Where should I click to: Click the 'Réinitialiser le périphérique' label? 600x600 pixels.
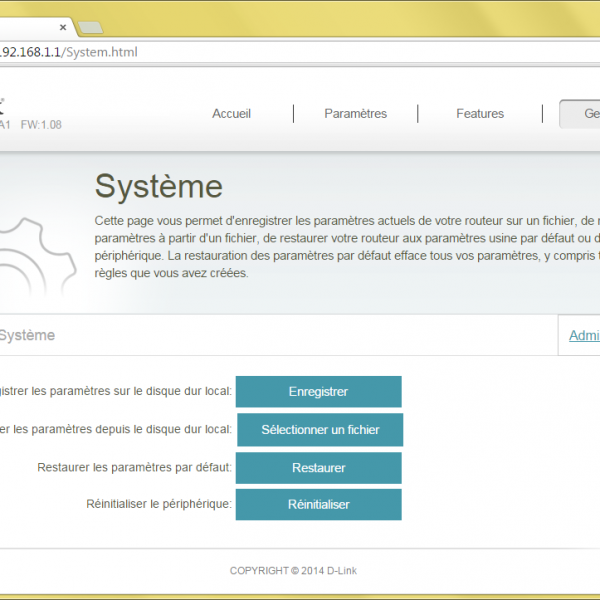click(159, 504)
